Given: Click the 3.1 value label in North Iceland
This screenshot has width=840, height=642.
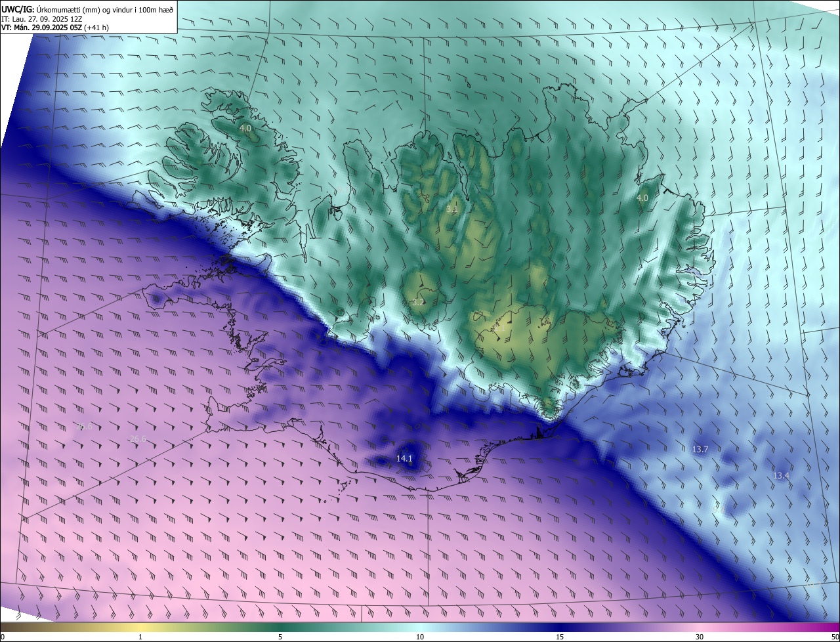Looking at the screenshot, I should point(451,209).
